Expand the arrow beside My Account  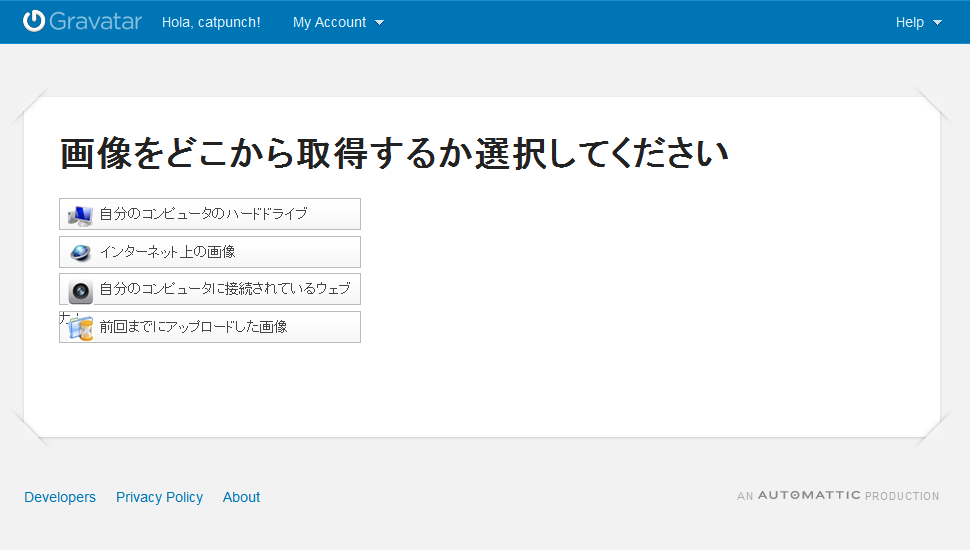[380, 23]
